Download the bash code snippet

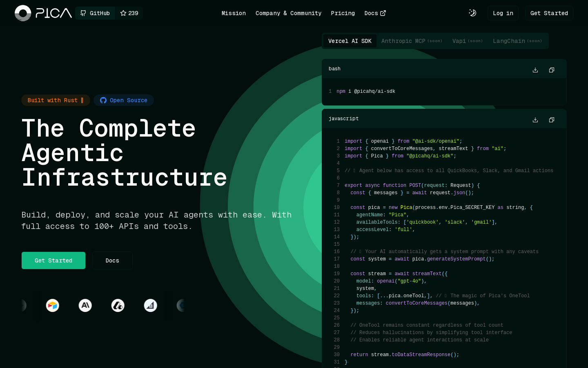tap(535, 70)
